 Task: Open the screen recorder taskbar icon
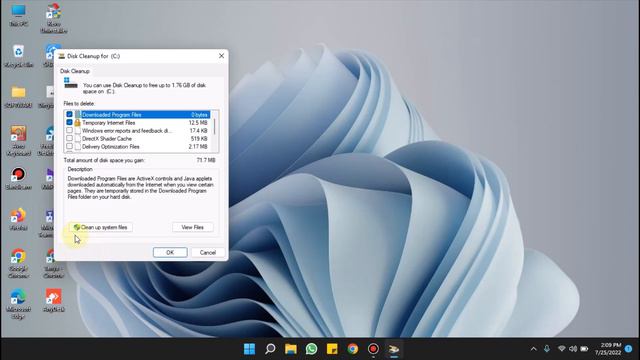tap(373, 349)
